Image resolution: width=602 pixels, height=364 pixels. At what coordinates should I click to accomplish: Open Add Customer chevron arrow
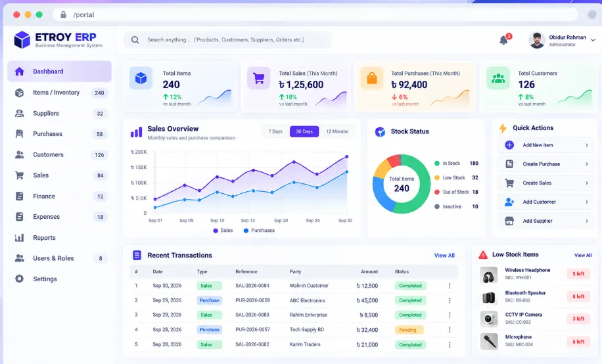coord(587,202)
